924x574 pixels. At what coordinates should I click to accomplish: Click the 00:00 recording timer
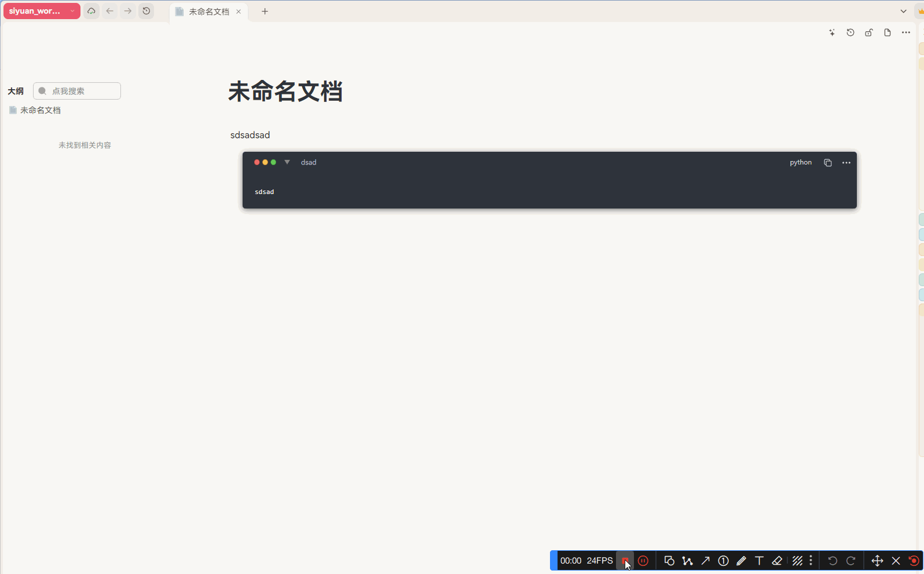tap(571, 561)
